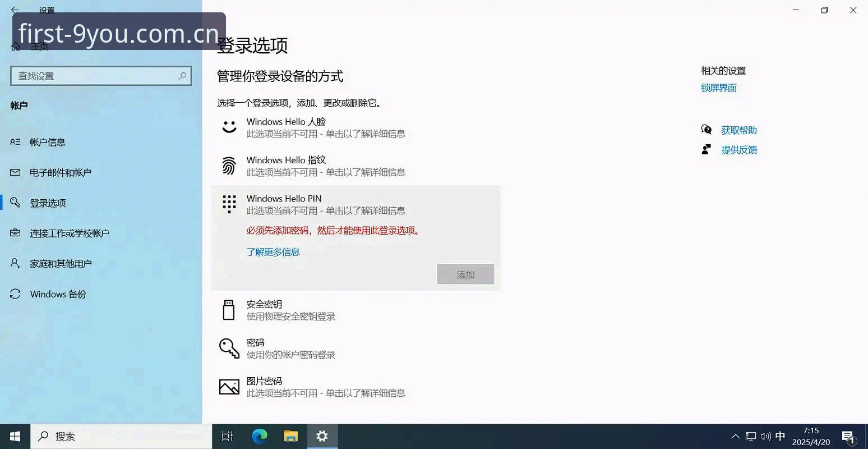The image size is (868, 449).
Task: Open the Windows Start menu
Action: click(15, 436)
